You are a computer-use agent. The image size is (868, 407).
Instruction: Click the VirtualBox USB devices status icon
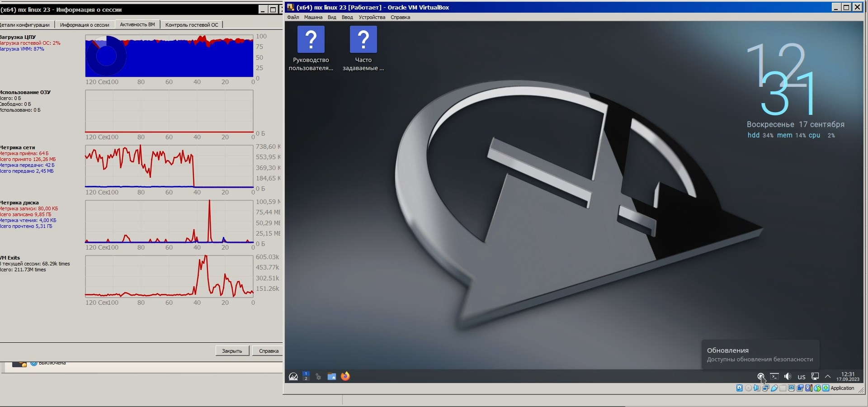[x=774, y=388]
